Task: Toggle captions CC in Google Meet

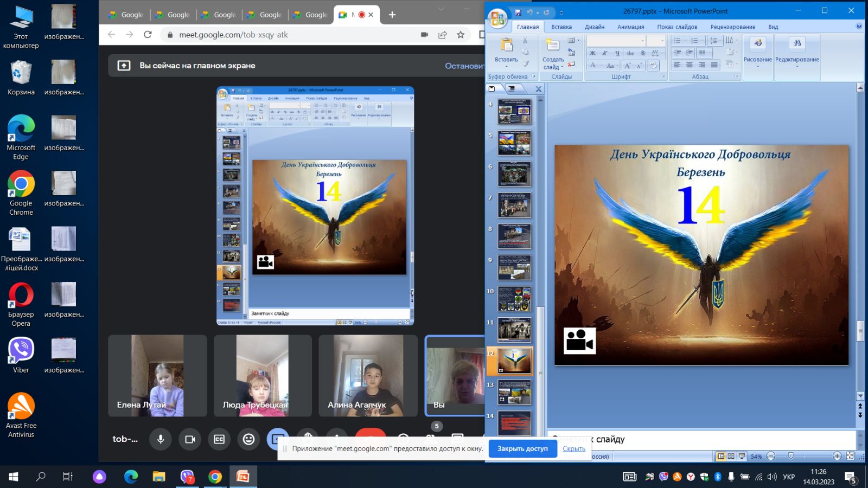Action: (219, 439)
